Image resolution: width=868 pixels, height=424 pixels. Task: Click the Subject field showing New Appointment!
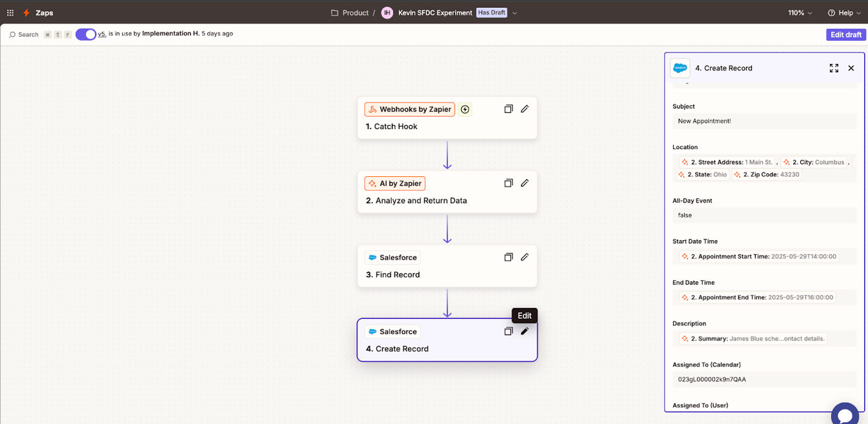pos(764,121)
